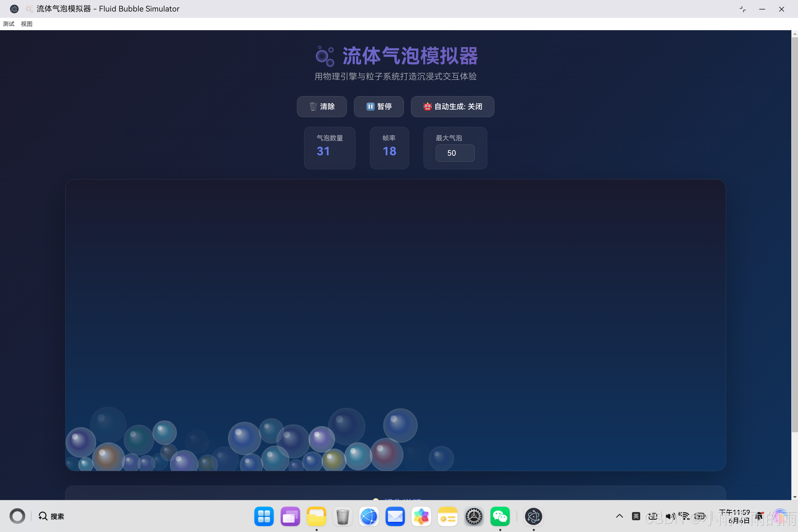Image resolution: width=798 pixels, height=532 pixels.
Task: Open the on-screen keyboard tray icon
Action: 652,516
